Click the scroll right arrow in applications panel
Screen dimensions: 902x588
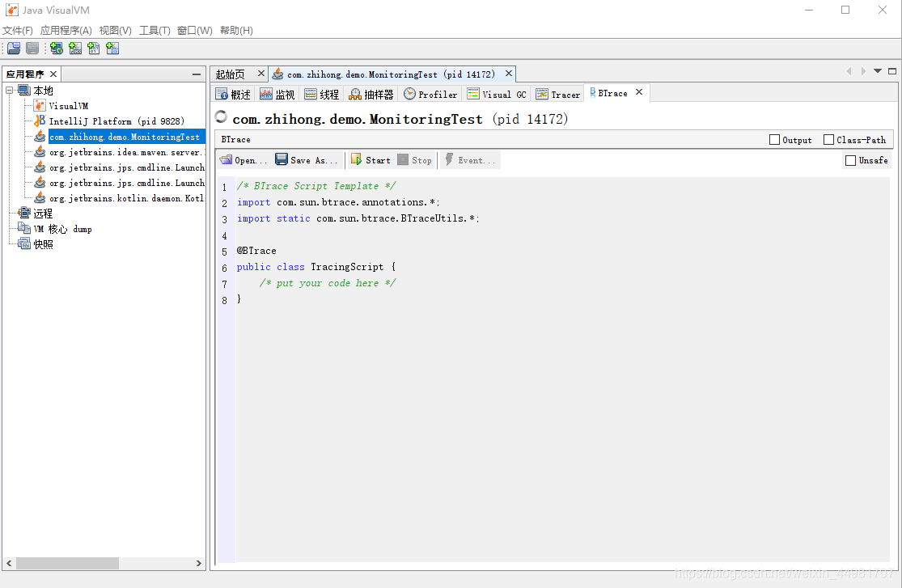tap(198, 563)
